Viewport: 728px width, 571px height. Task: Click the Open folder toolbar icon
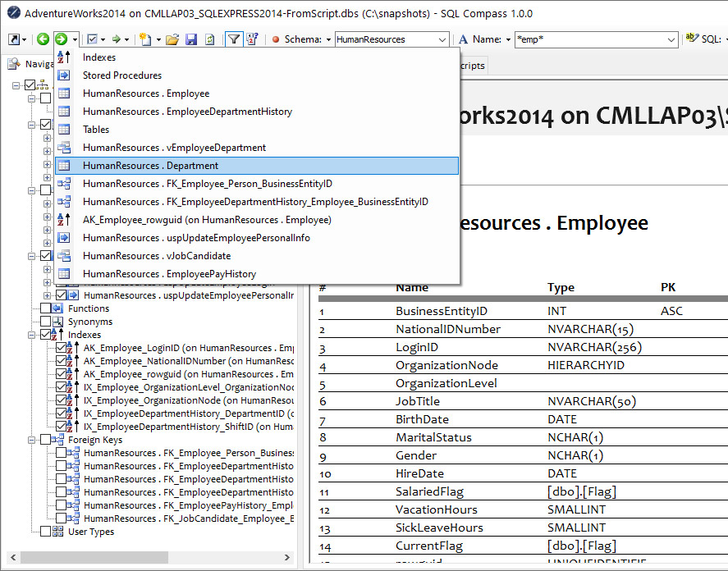tap(172, 39)
